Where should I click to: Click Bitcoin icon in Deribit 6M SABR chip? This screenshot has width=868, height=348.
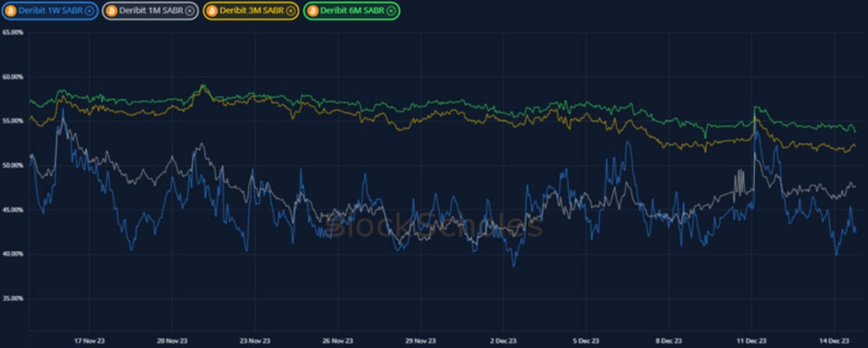click(x=313, y=11)
